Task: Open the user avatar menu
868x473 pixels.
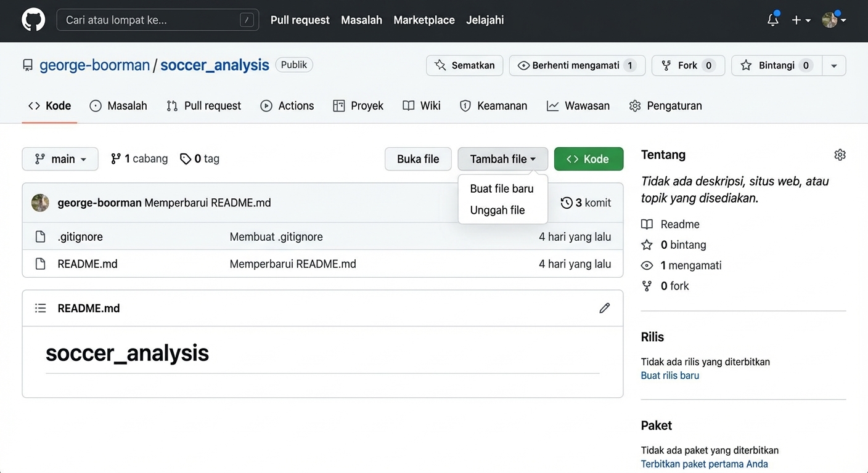Action: pos(833,20)
